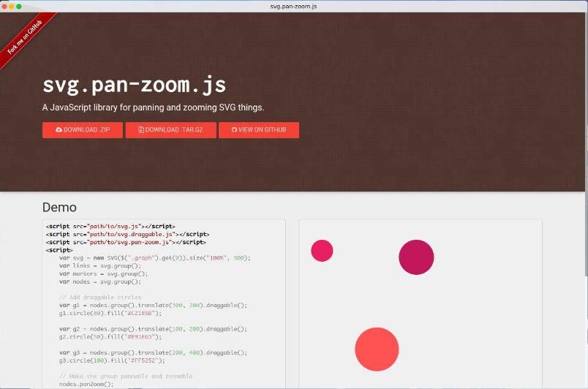The width and height of the screenshot is (588, 389).
Task: Click the archive file icon on Download .TAR.GZ
Action: (x=141, y=129)
